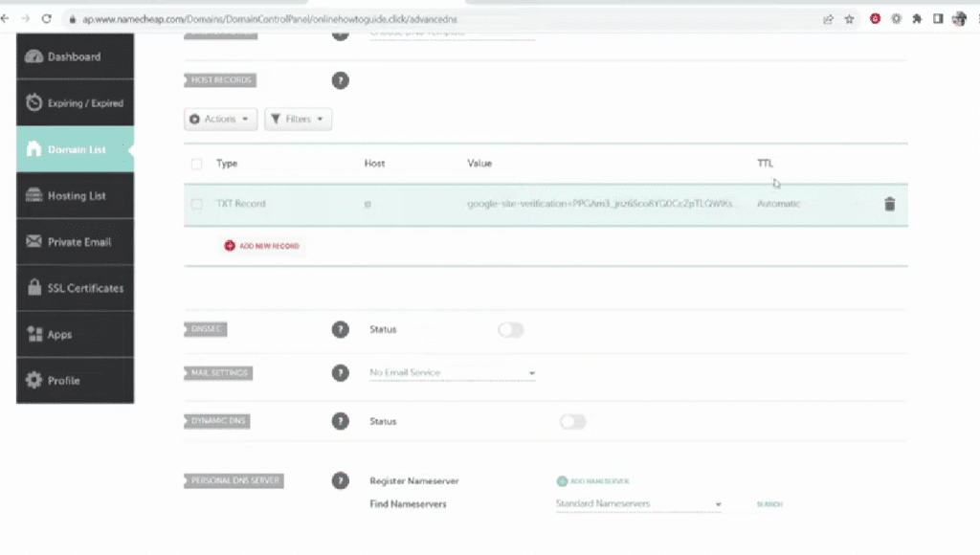Image resolution: width=980 pixels, height=555 pixels.
Task: Enable the DNSSEC status toggle
Action: tap(510, 329)
